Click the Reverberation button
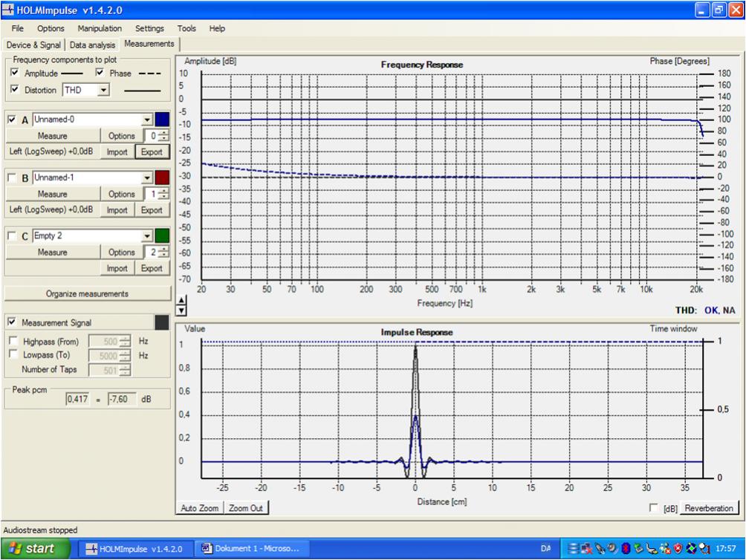Screen dimensions: 746x560 pyautogui.click(x=709, y=508)
